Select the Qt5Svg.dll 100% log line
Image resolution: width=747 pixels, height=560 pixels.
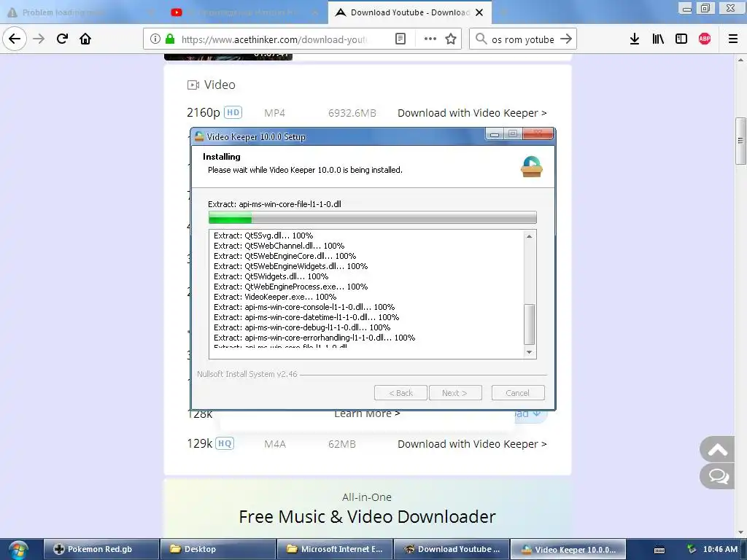(x=263, y=236)
